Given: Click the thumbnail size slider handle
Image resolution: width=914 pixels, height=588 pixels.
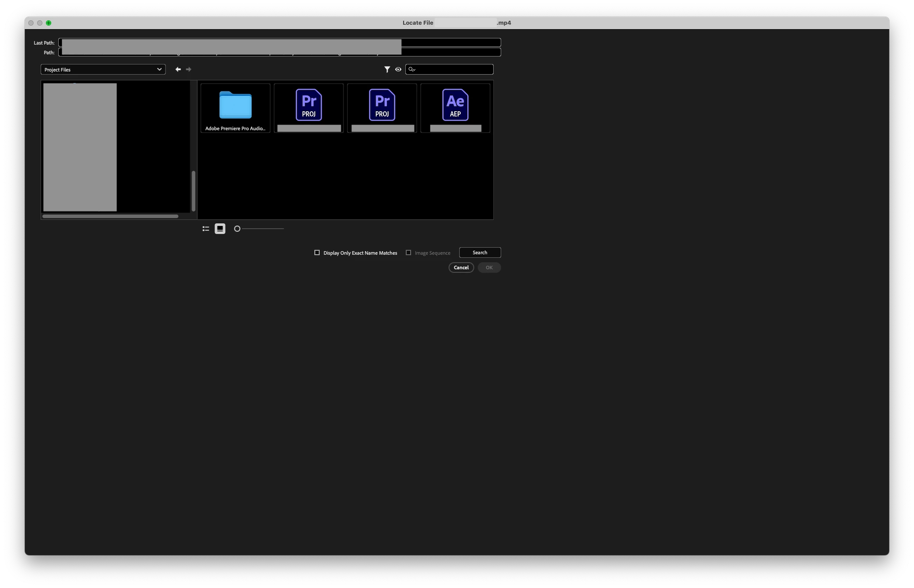Looking at the screenshot, I should coord(237,229).
